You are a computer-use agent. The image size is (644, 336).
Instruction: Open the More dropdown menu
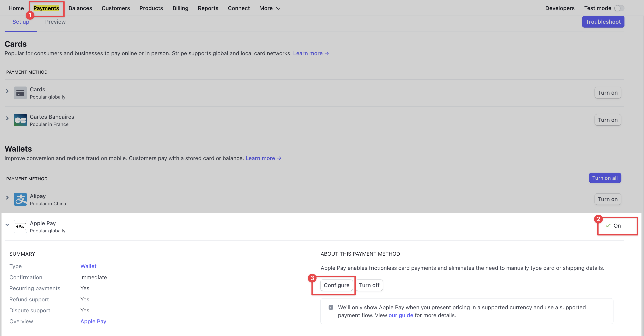[x=270, y=8]
